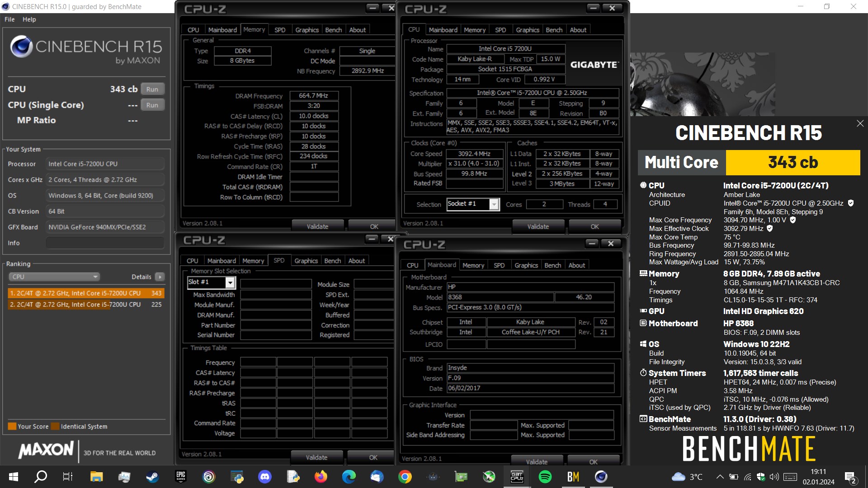Open the touch keyboard tray icon
The height and width of the screenshot is (488, 868).
(790, 477)
